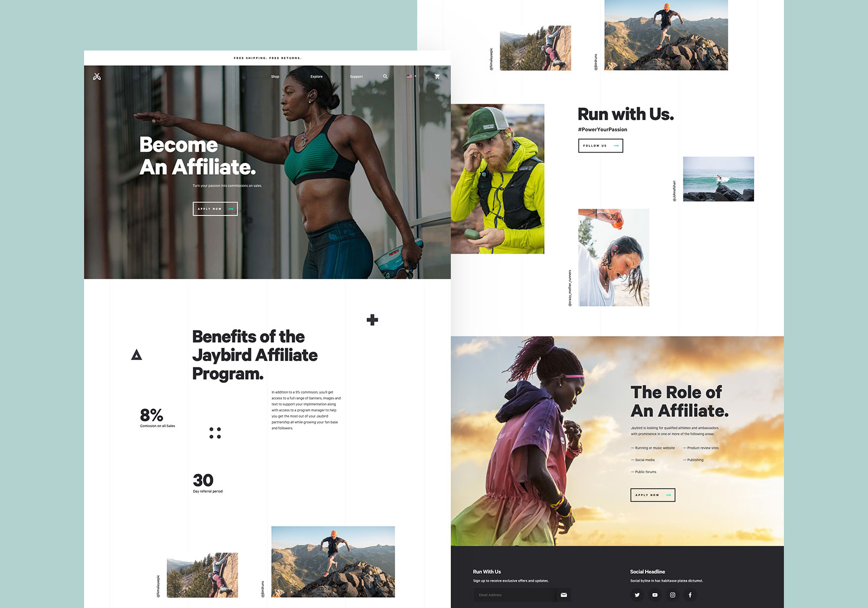868x608 pixels.
Task: Expand the US flag country dropdown
Action: point(411,77)
